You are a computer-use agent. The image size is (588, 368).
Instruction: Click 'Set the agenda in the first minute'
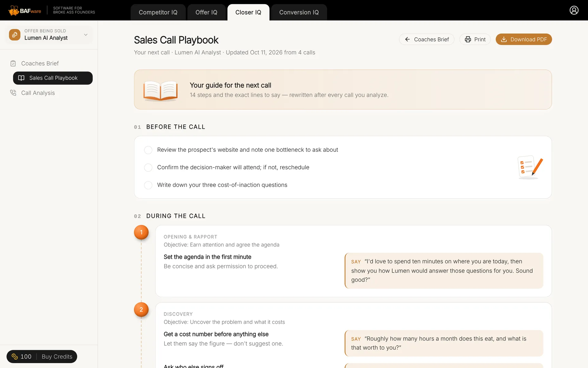pos(207,257)
